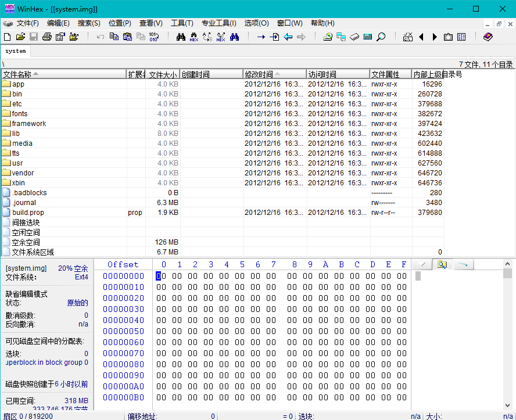The height and width of the screenshot is (420, 516).
Task: Select the framework folder row
Action: [x=223, y=124]
